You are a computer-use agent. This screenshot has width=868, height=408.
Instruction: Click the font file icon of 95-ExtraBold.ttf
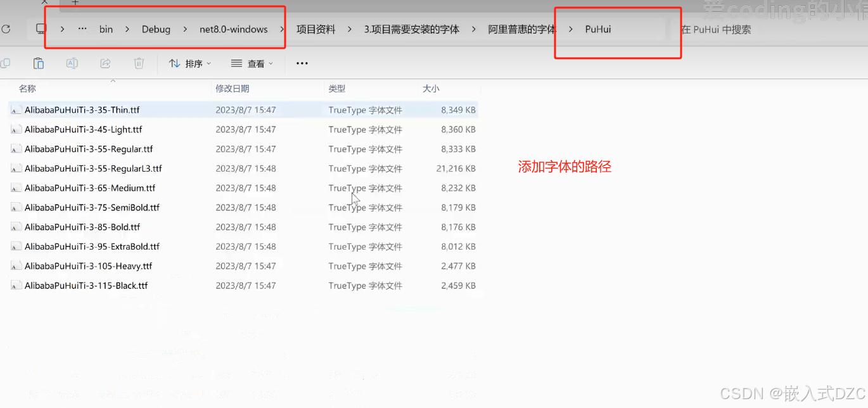[16, 246]
